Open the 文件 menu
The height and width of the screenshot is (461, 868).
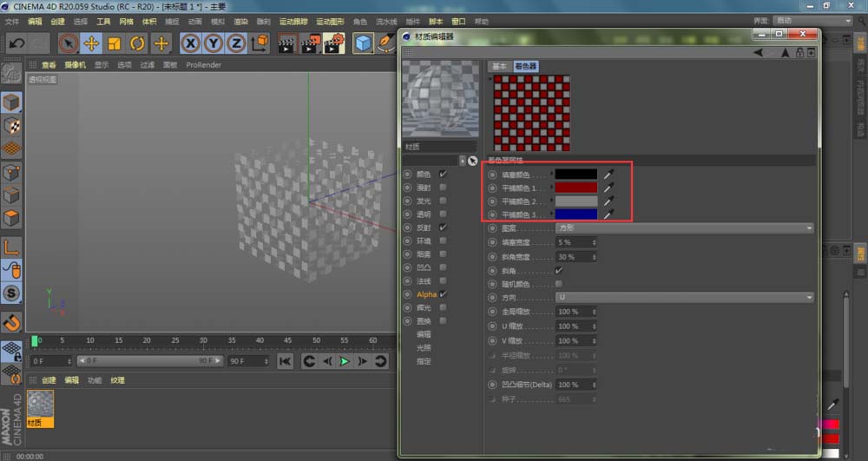pyautogui.click(x=11, y=22)
